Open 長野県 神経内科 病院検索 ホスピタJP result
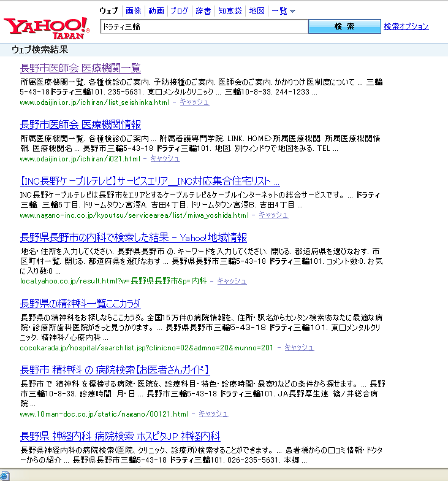 [x=120, y=436]
